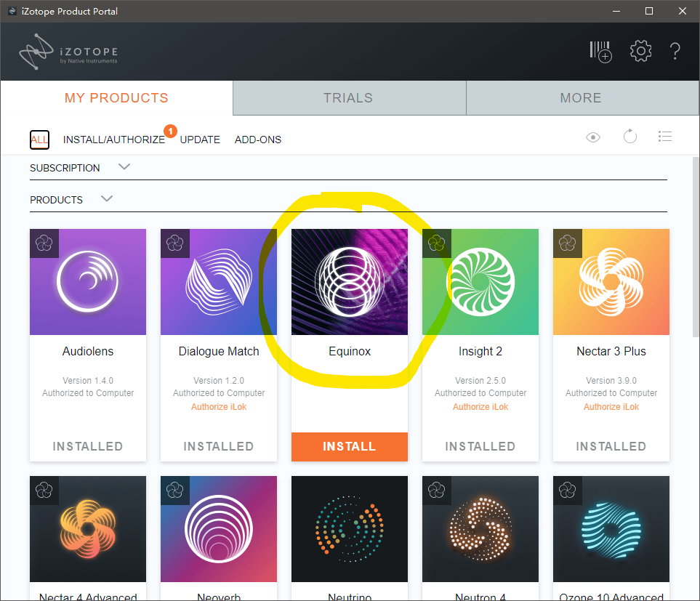The image size is (700, 601).
Task: Show the INSTALL/AUTHORIZE filter
Action: (114, 140)
